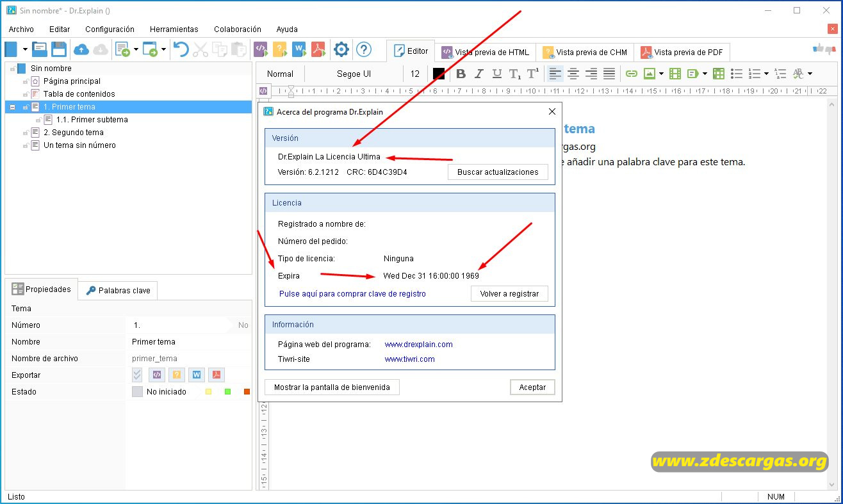Screen dimensions: 843x504
Task: Open the add topic dropdown arrow
Action: (x=136, y=49)
